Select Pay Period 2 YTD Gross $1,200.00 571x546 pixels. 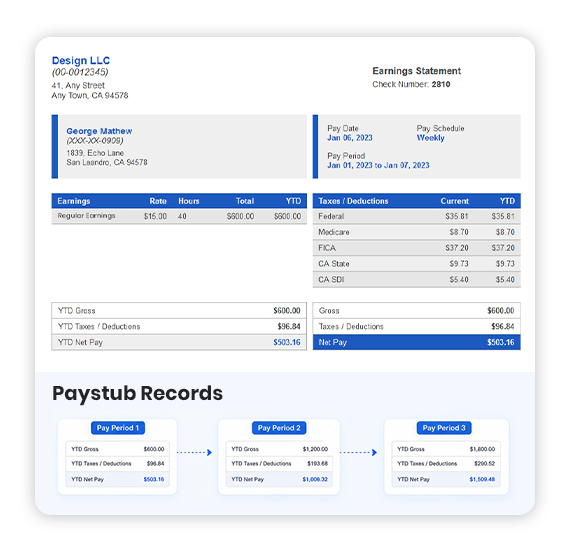click(x=315, y=449)
